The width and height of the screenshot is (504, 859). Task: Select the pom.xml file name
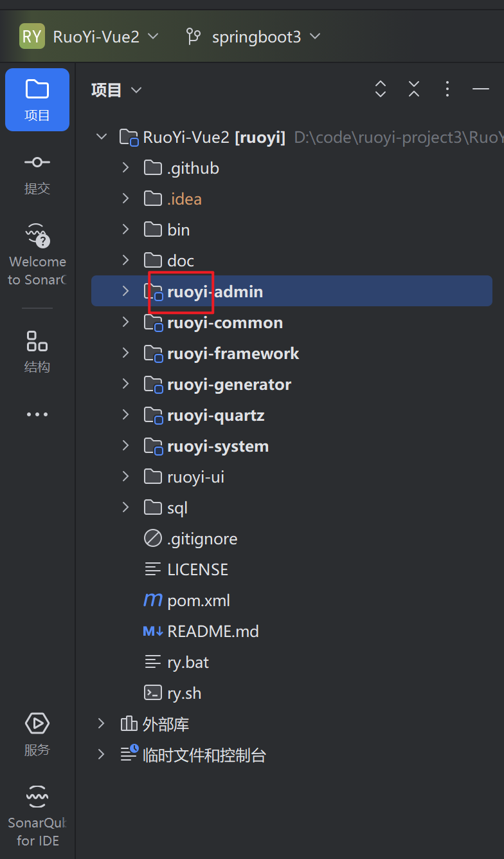(199, 600)
